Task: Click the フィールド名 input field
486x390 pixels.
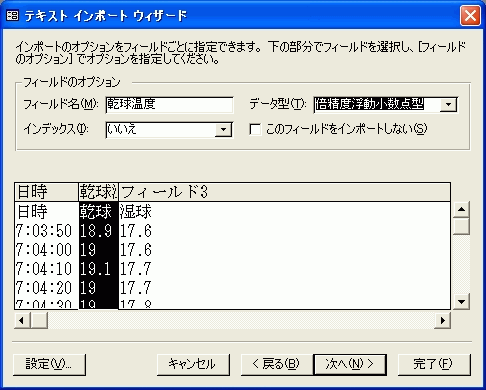Action: tap(169, 105)
